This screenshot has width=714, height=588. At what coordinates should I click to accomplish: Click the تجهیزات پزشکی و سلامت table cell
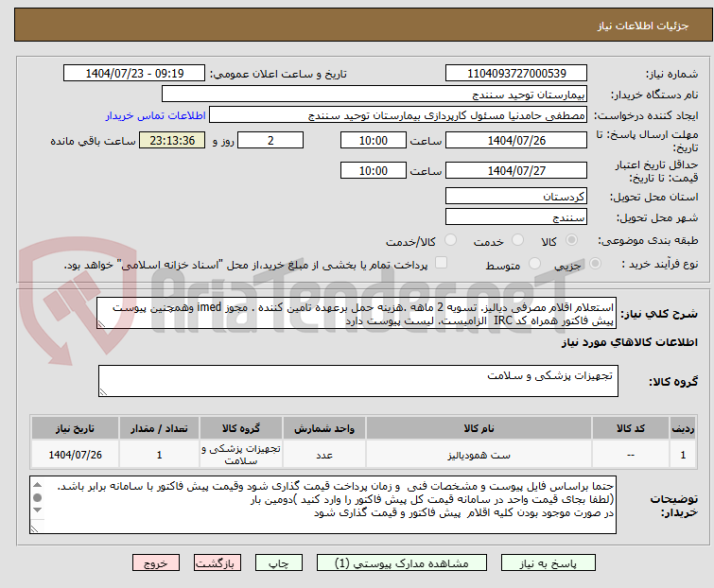coord(241,455)
